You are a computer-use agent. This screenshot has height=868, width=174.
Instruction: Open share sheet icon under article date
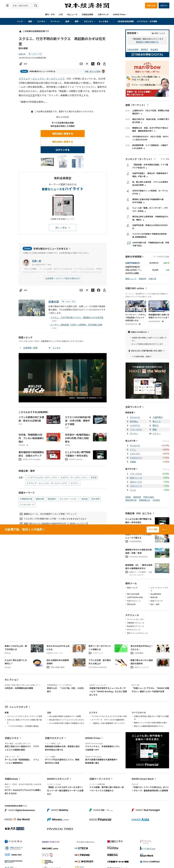coord(104,64)
